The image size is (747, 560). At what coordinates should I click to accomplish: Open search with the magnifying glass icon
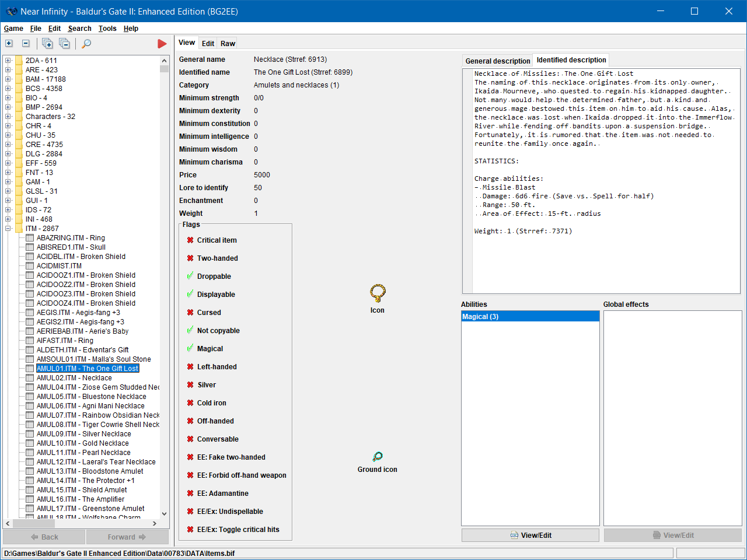86,44
